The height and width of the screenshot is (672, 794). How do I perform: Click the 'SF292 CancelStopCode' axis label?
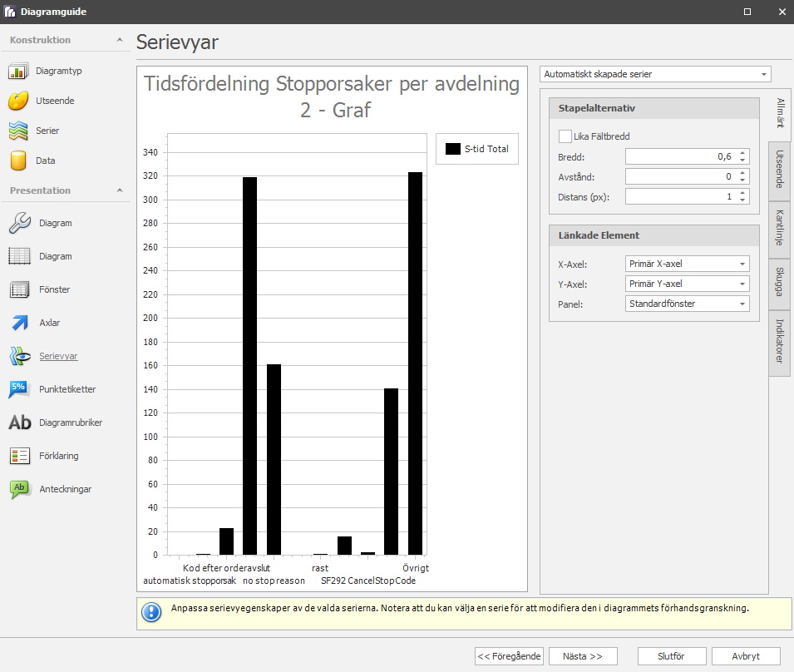(x=368, y=581)
